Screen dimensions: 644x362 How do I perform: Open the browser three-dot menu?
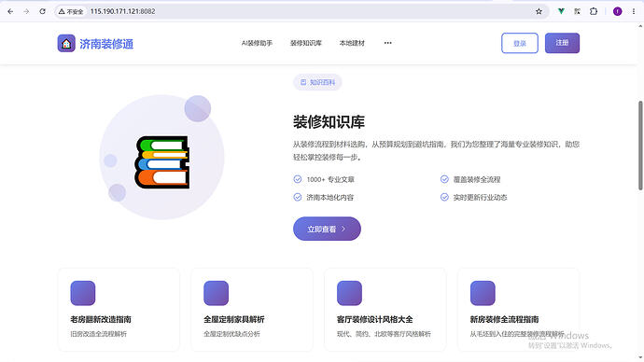(x=634, y=11)
